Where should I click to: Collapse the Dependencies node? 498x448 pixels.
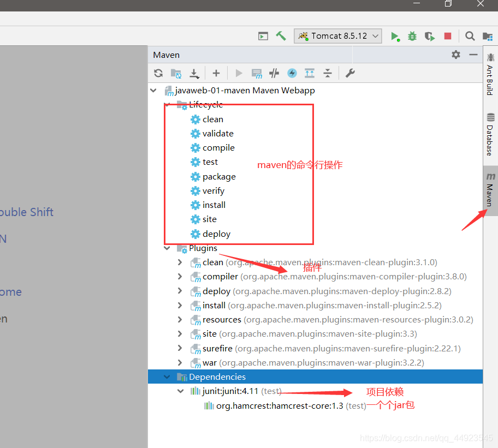167,377
